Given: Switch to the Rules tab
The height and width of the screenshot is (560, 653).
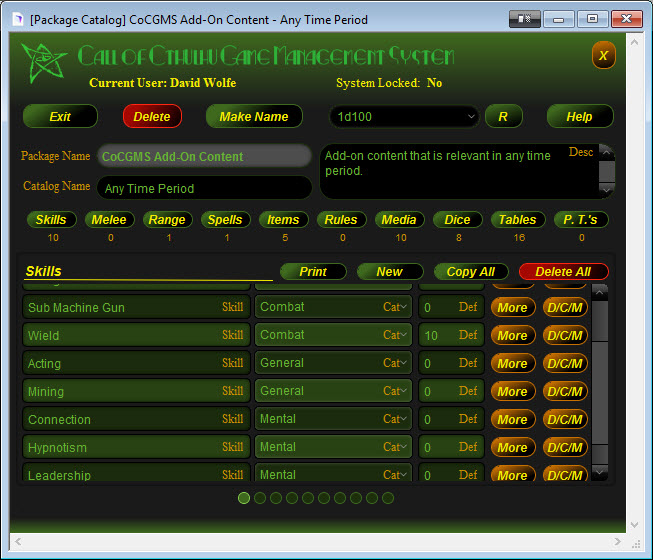Looking at the screenshot, I should click(x=341, y=219).
